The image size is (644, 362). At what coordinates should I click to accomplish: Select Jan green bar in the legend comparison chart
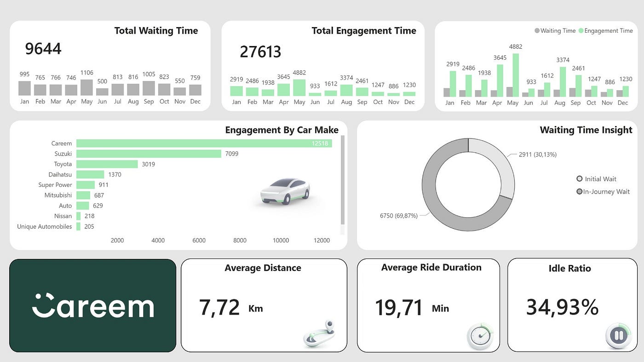coord(453,84)
